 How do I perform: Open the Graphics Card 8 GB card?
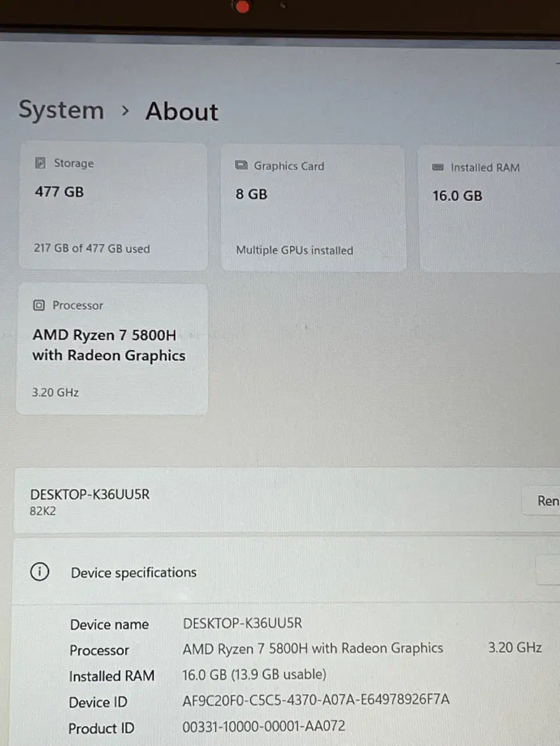click(313, 208)
